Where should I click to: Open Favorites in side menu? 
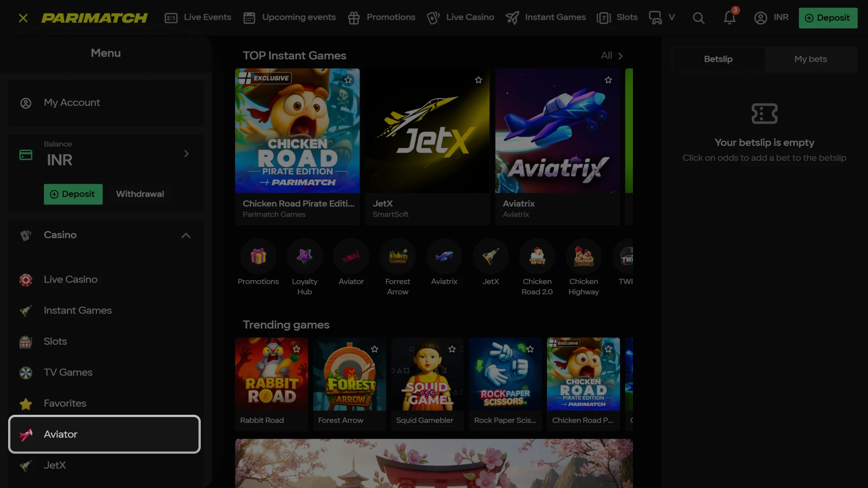coord(106,404)
